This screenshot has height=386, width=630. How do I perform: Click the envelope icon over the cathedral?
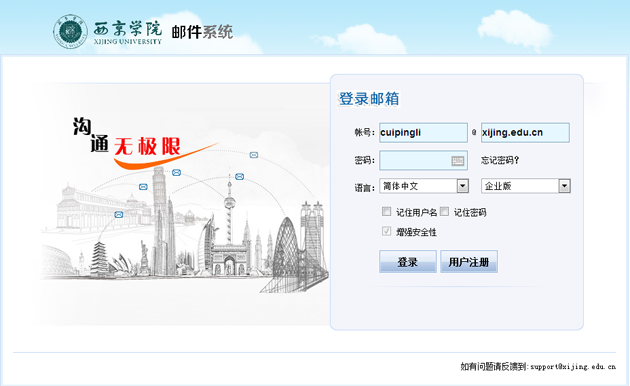click(143, 187)
